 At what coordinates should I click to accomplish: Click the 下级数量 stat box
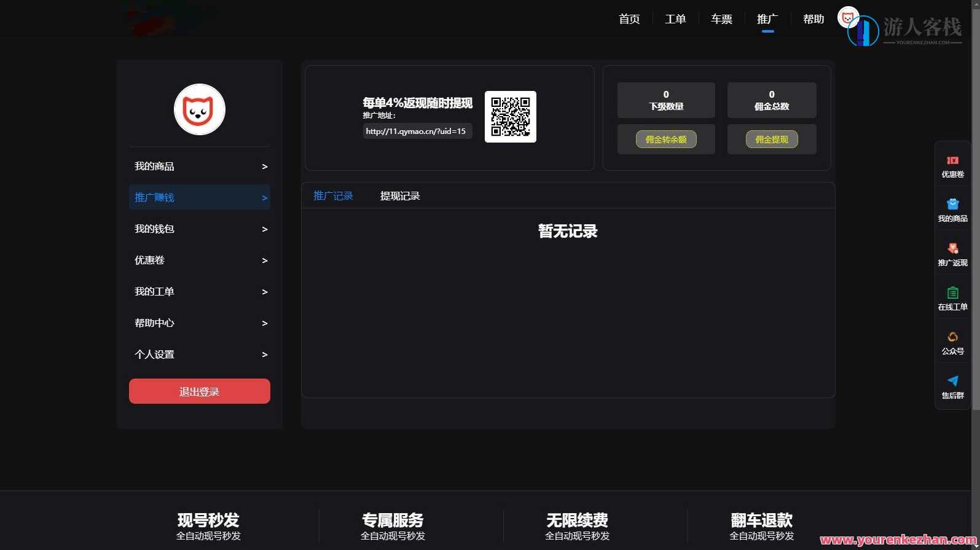point(666,100)
